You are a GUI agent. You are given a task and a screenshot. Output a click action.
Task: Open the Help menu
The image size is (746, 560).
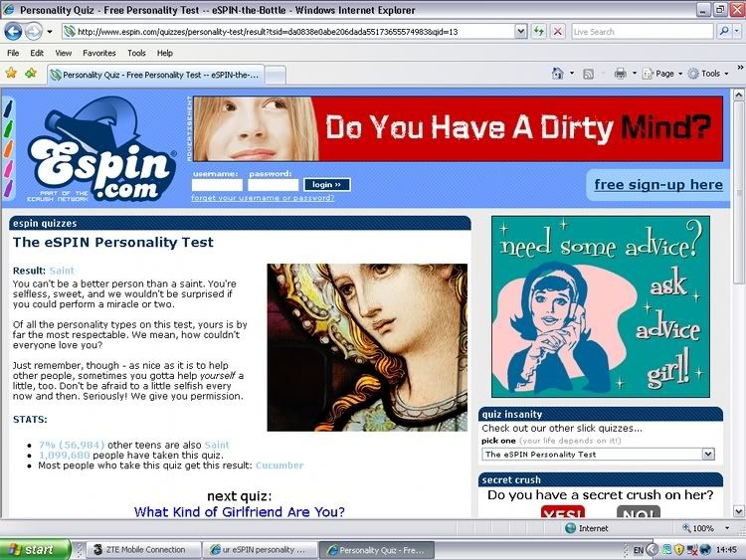coord(164,53)
